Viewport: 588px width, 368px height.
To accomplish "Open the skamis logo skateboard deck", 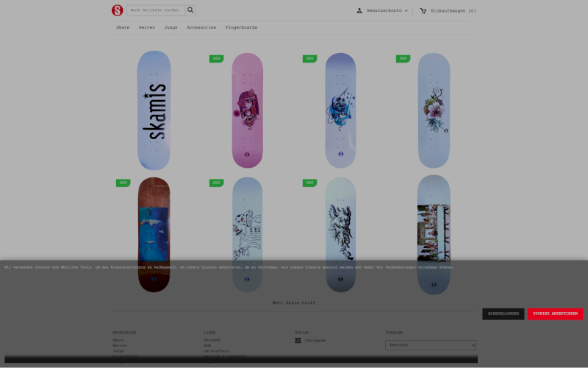I will 154,110.
